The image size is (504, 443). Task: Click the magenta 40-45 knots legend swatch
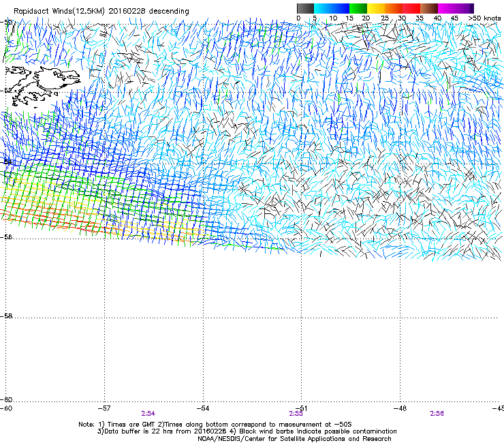tap(447, 8)
